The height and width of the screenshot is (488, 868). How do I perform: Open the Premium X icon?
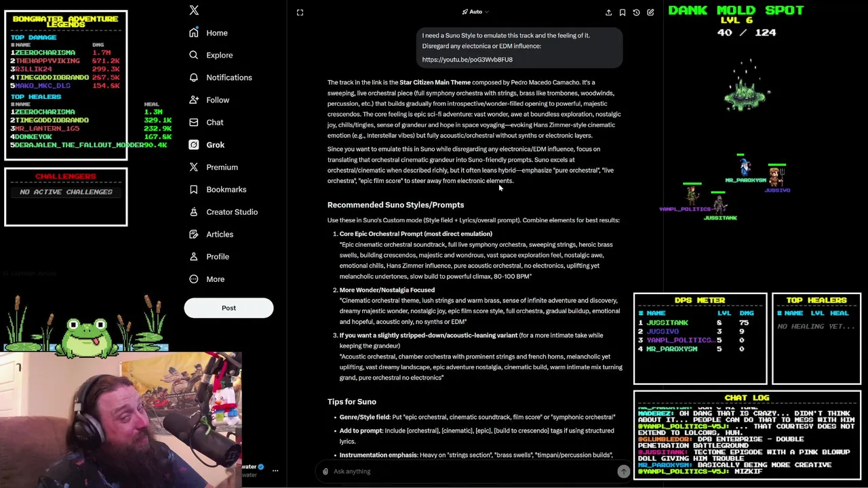[194, 167]
